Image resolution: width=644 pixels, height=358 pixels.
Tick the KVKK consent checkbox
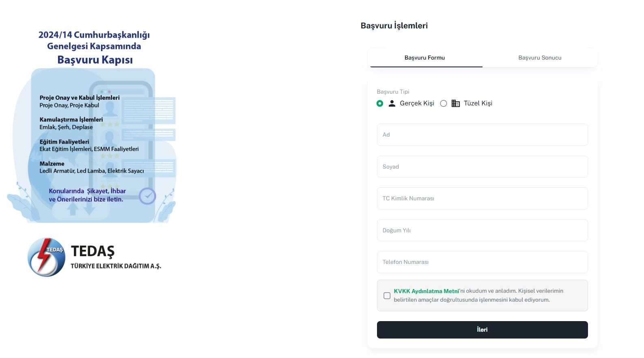tap(387, 296)
